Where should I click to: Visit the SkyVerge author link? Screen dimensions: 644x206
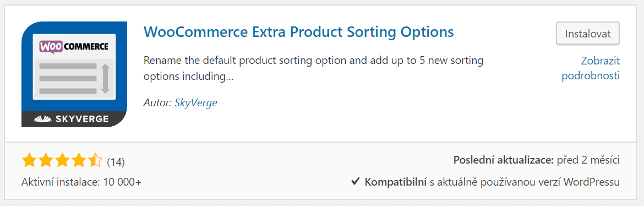(196, 102)
